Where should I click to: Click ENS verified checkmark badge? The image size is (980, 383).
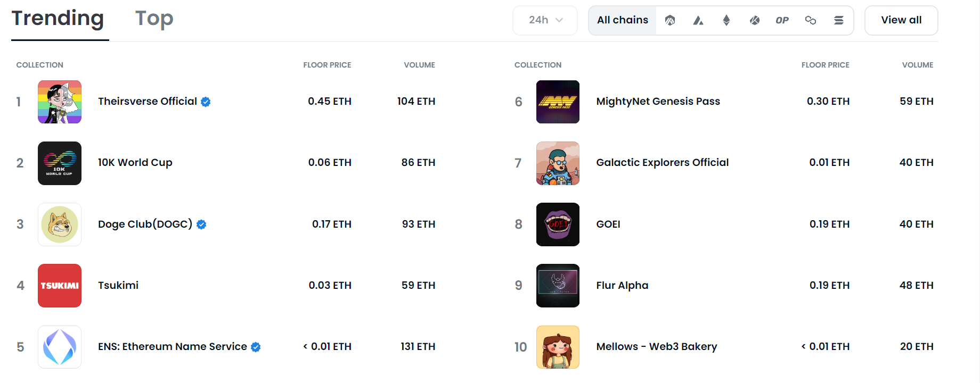coord(256,347)
